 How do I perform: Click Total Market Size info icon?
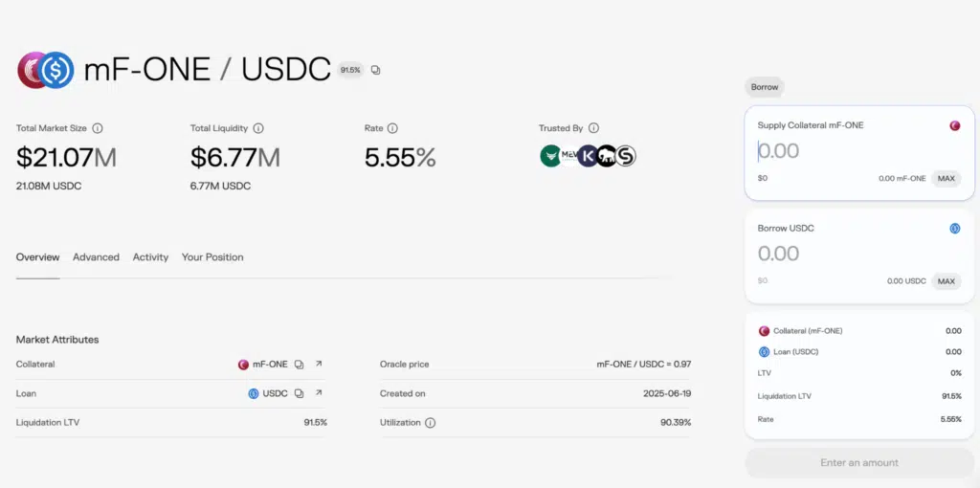[x=98, y=128]
